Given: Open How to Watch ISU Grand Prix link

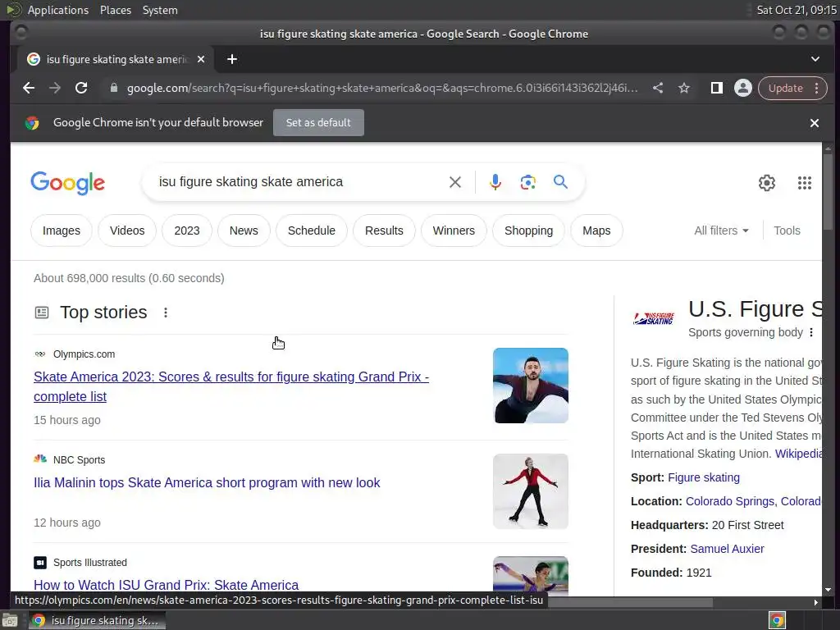Looking at the screenshot, I should tap(166, 584).
